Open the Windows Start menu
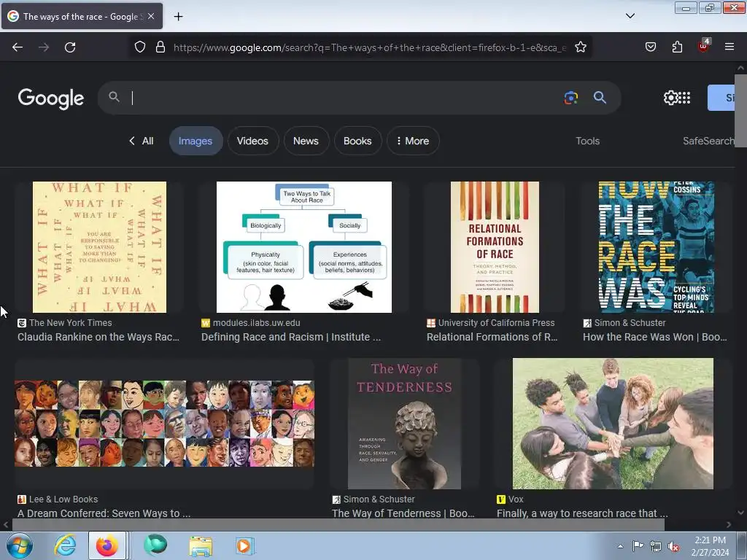 tap(20, 545)
